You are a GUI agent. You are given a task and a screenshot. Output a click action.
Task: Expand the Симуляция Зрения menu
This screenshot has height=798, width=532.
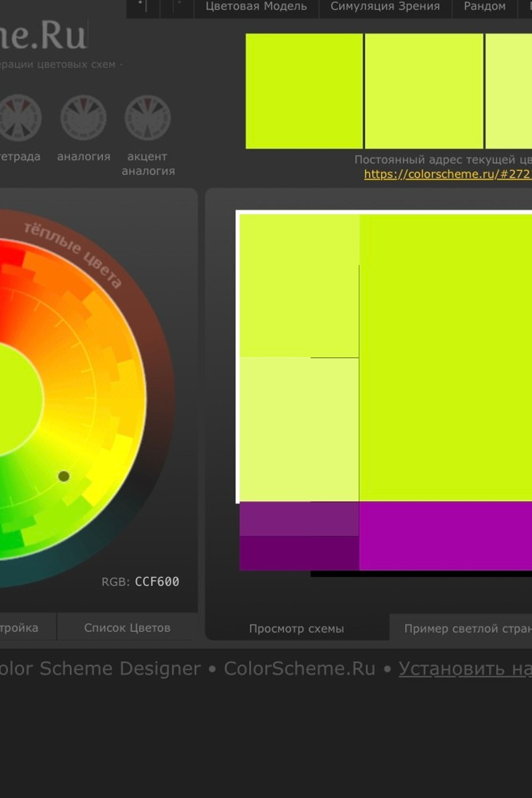385,7
